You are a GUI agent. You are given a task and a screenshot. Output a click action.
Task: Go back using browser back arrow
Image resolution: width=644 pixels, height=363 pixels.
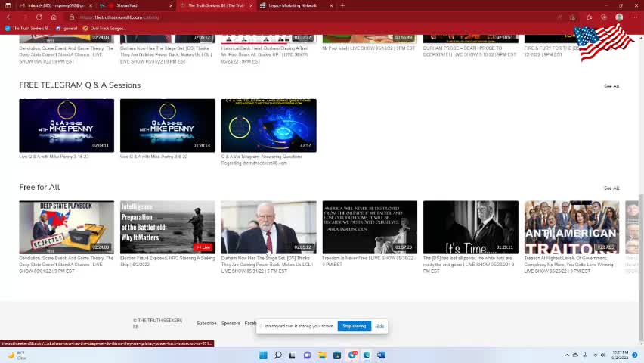9,17
